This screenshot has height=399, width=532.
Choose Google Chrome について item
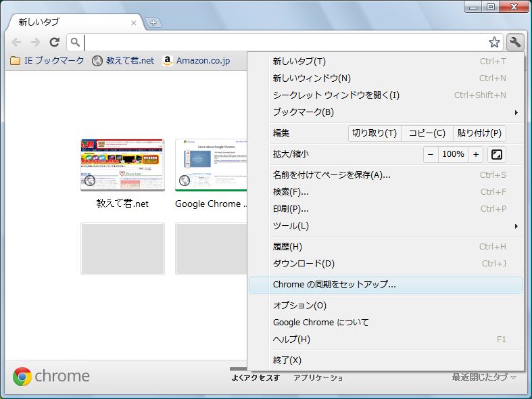[386, 323]
